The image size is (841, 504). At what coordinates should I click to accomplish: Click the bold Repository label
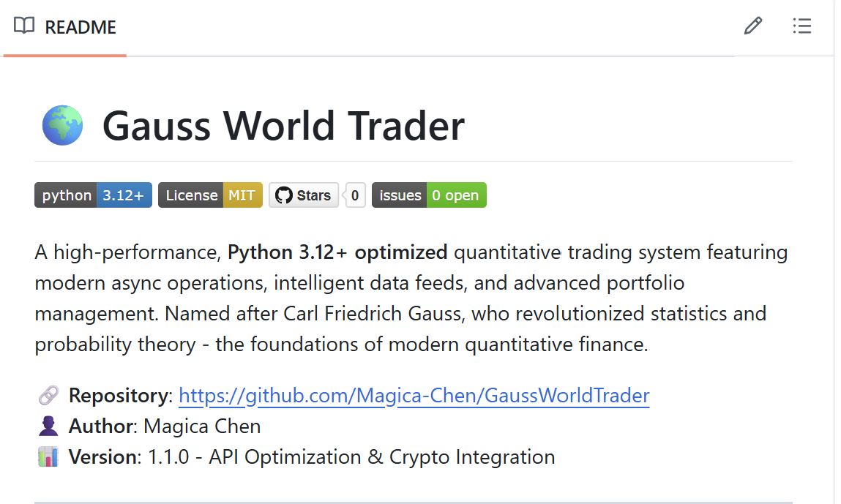click(118, 396)
